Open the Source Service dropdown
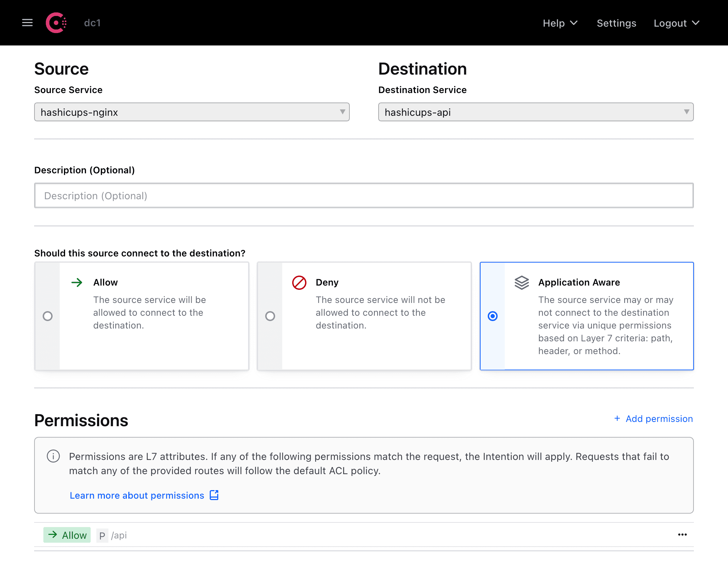The height and width of the screenshot is (564, 728). pos(192,112)
